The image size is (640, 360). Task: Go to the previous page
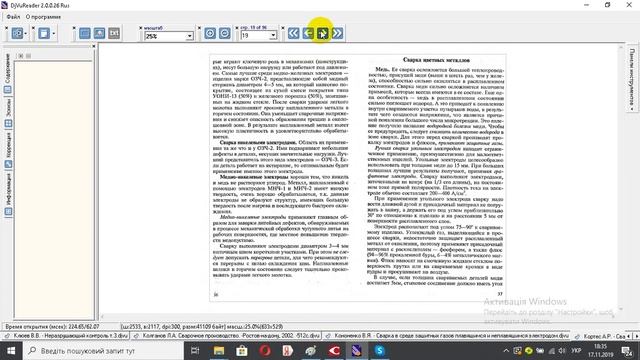click(308, 33)
